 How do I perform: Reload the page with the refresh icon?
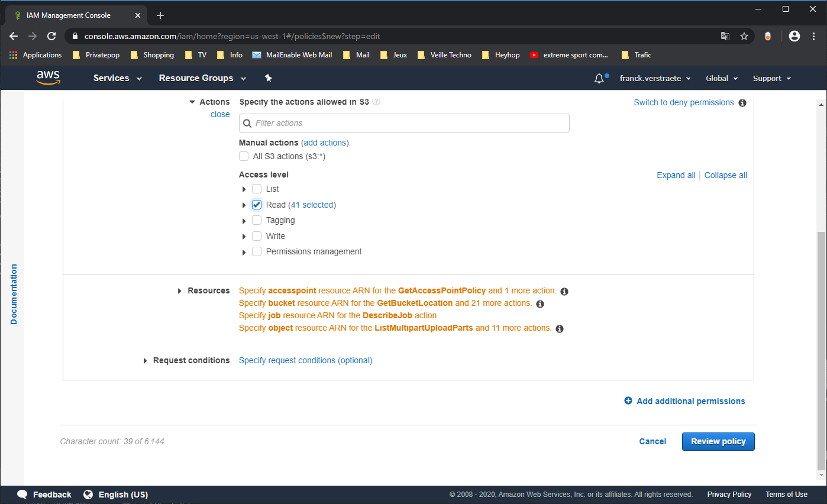pyautogui.click(x=51, y=36)
